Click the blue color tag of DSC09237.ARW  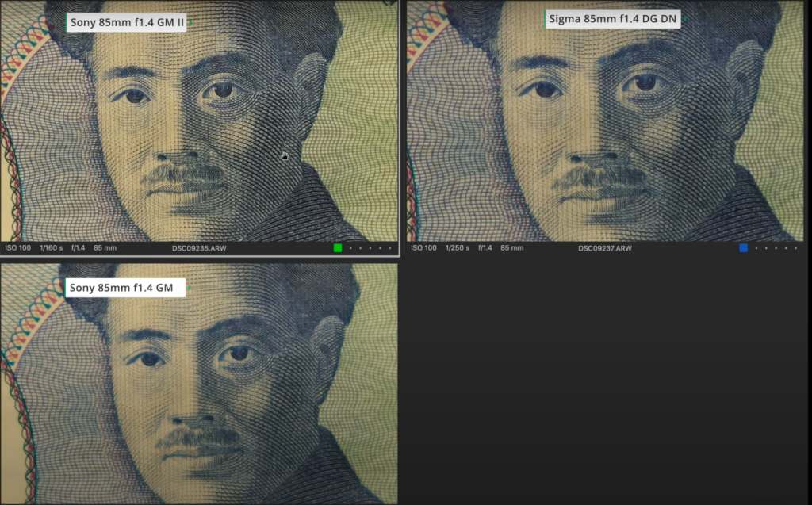(744, 248)
